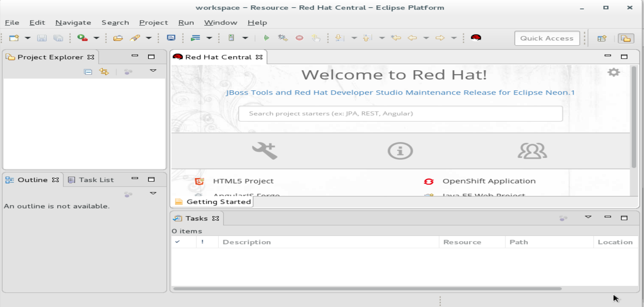This screenshot has width=644, height=307.
Task: Open the Previous Annotation dropdown arrow
Action: pos(382,38)
